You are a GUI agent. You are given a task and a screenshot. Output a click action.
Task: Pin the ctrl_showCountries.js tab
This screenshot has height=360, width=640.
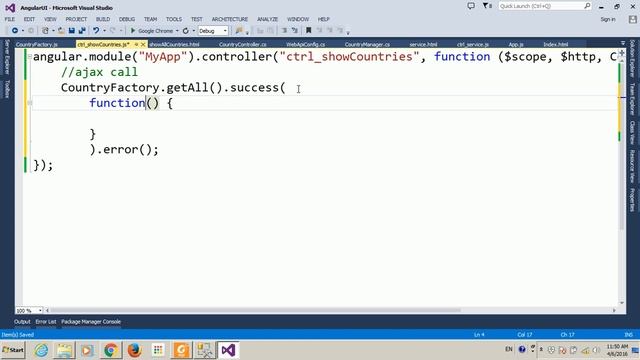pos(136,44)
